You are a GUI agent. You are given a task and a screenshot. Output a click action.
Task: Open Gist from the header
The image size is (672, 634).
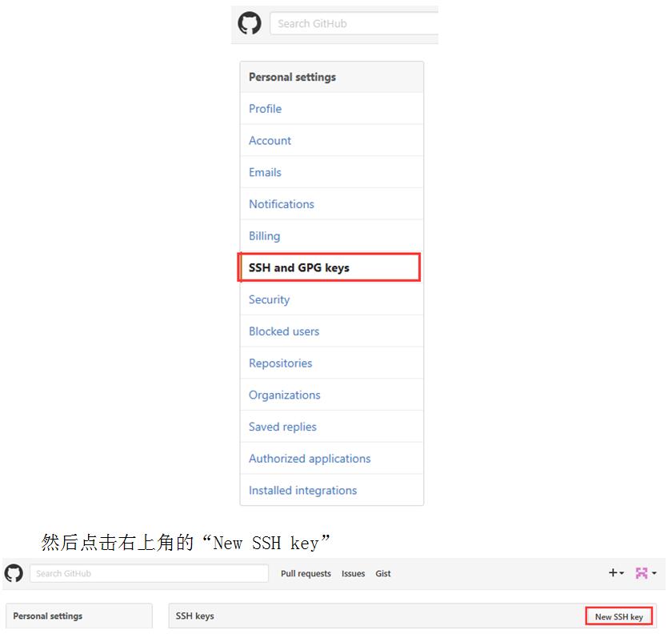(382, 573)
